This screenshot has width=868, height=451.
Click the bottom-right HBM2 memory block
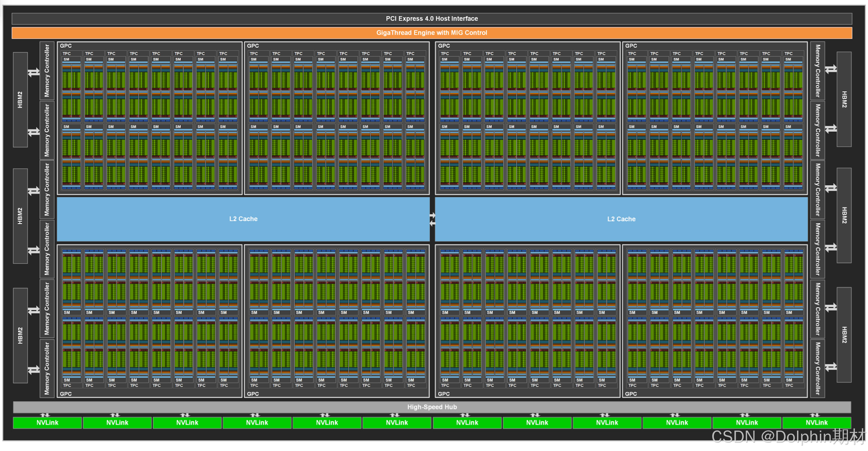(844, 335)
